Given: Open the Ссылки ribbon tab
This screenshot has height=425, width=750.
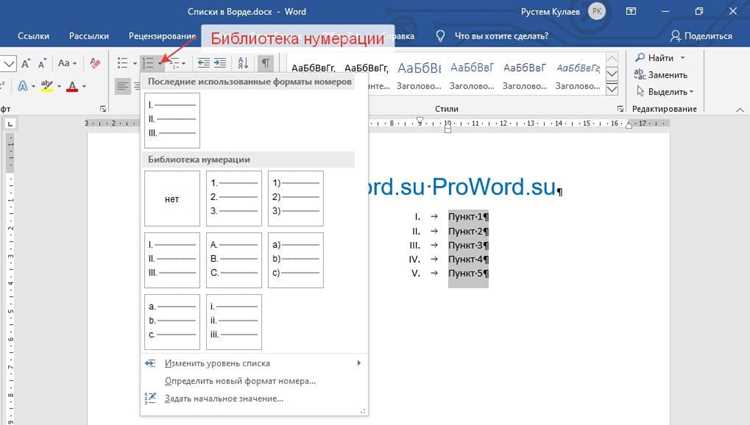Looking at the screenshot, I should point(33,36).
